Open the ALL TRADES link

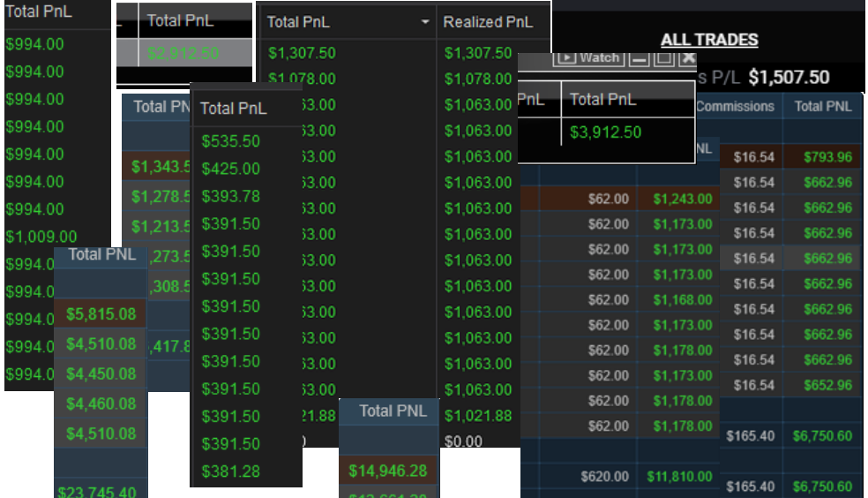click(x=709, y=40)
